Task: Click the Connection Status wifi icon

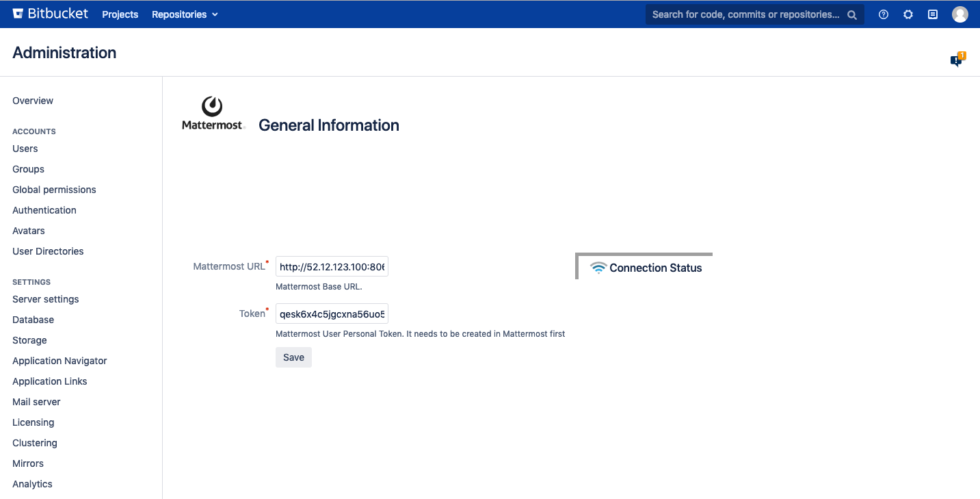Action: click(x=598, y=268)
